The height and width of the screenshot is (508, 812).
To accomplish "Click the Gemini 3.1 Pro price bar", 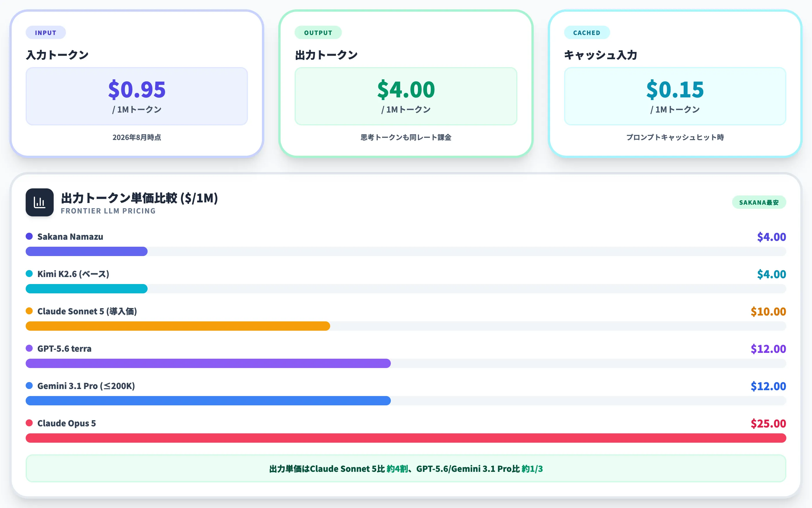I will click(x=208, y=400).
